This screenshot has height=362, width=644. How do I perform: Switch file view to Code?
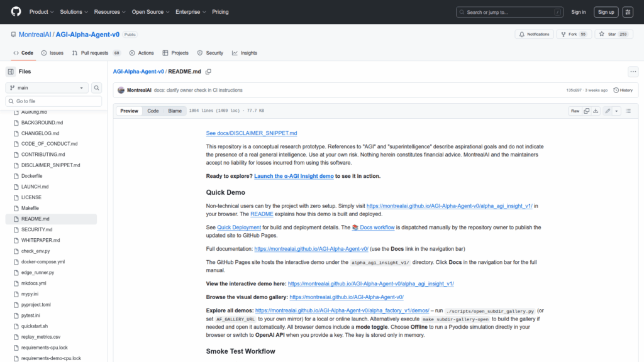[153, 111]
